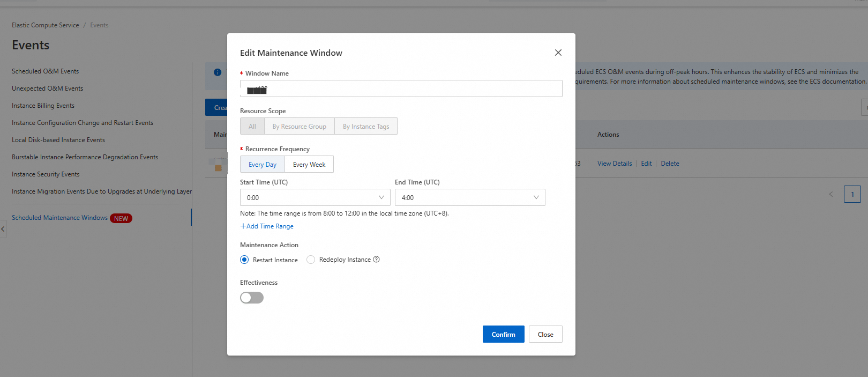Screen dimensions: 868x377
Task: Choose Every Day recurrence frequency
Action: [x=263, y=165]
